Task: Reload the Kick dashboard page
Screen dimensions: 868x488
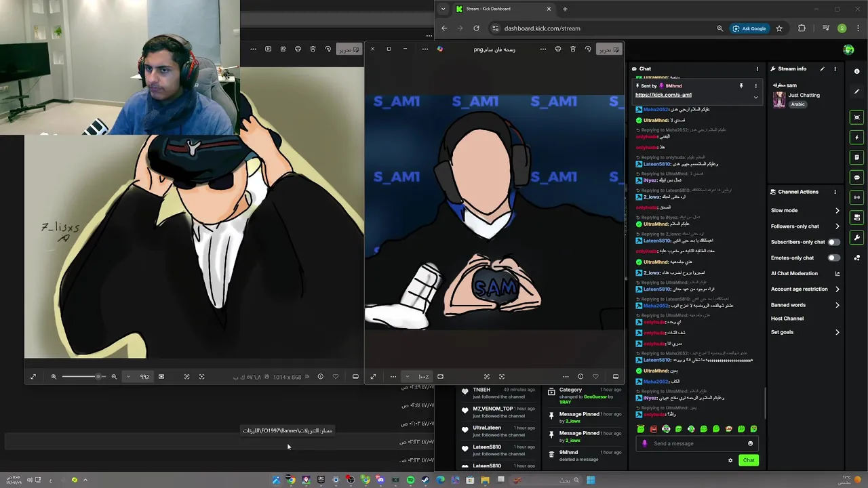Action: (x=476, y=28)
